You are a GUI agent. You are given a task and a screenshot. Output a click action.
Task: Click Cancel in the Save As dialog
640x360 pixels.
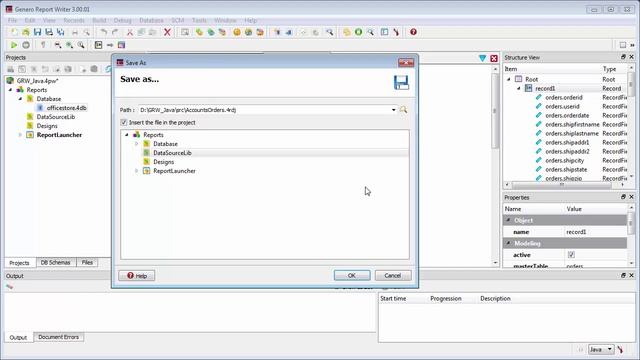click(x=393, y=276)
